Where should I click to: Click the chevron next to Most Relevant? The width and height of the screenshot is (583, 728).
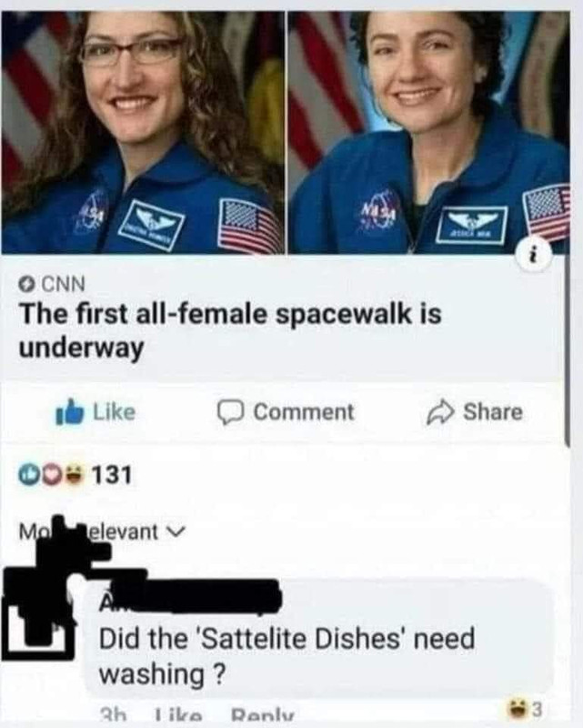[176, 531]
